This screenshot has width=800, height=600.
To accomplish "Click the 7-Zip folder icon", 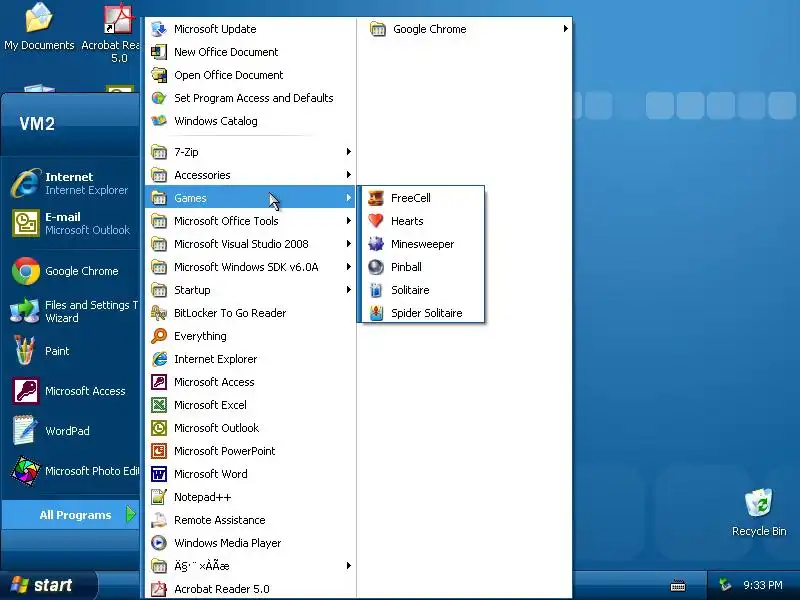I will pos(159,152).
